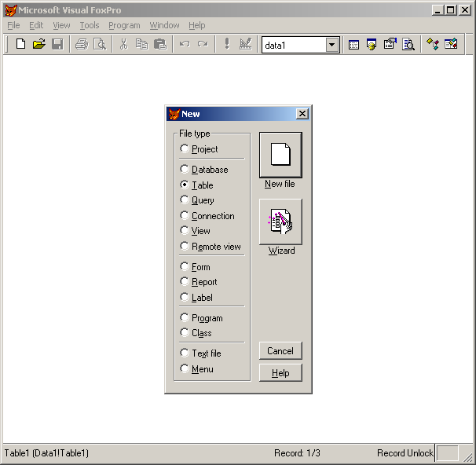The height and width of the screenshot is (465, 476).
Task: Open the Tools menu
Action: 90,25
